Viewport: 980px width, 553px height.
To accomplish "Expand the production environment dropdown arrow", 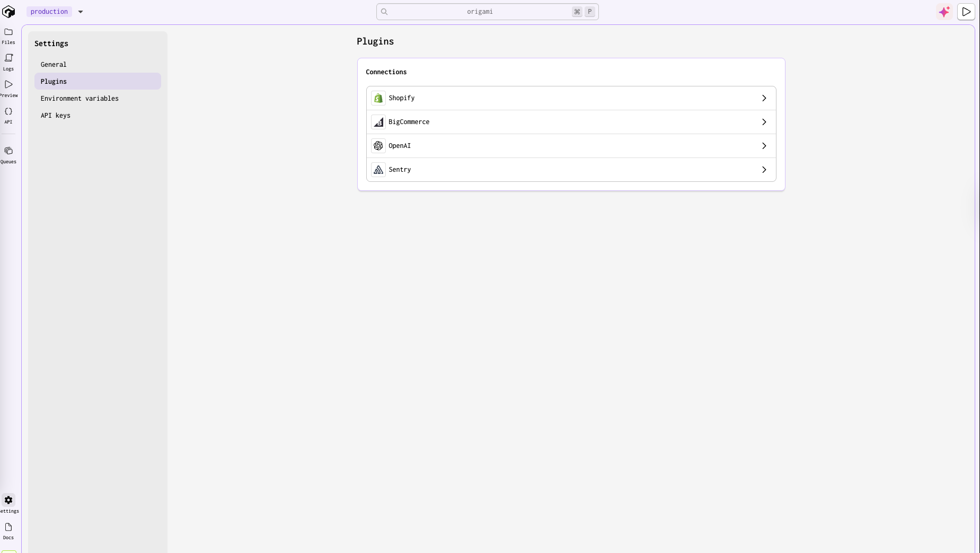I will 81,12.
